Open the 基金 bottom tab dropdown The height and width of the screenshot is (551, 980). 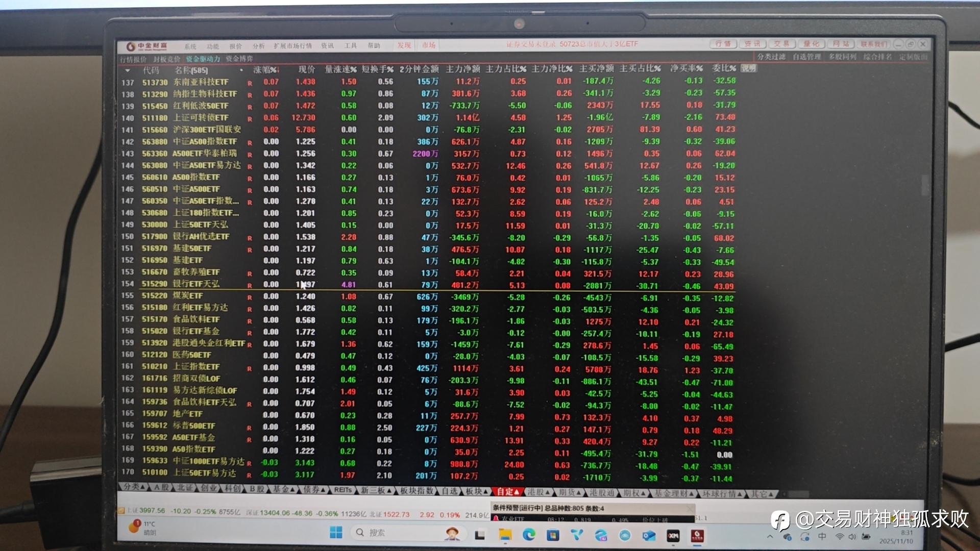tap(284, 489)
